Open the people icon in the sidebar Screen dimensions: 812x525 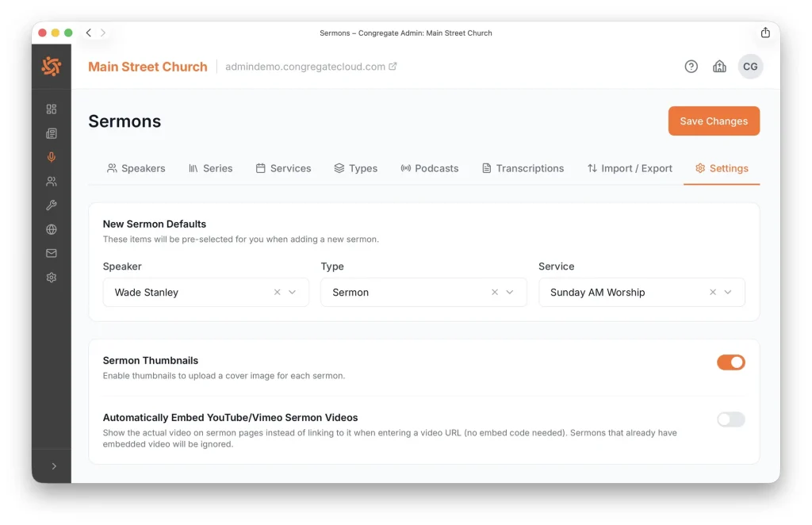[52, 182]
